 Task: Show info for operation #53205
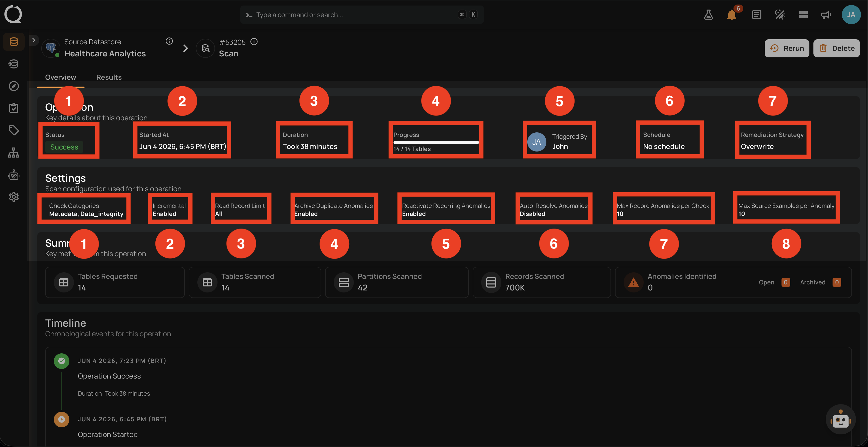tap(254, 42)
